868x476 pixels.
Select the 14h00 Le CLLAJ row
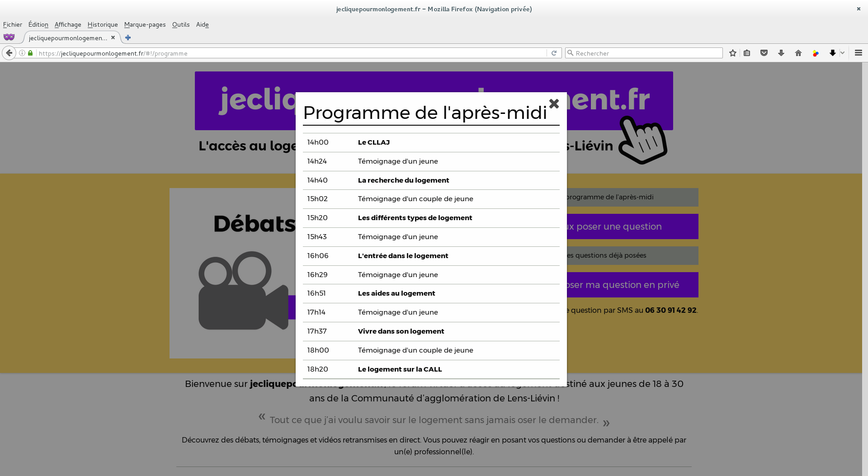coord(431,142)
